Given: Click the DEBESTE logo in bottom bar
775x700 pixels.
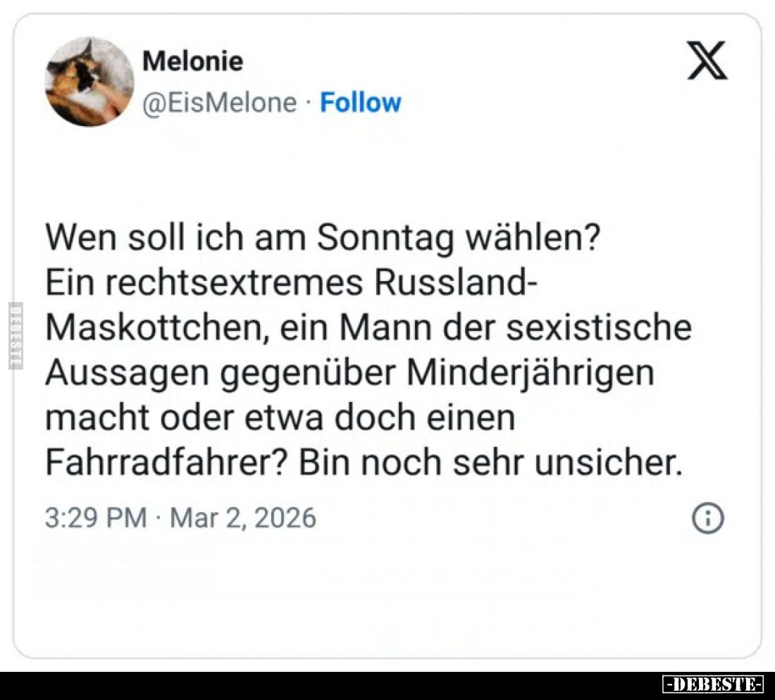Looking at the screenshot, I should (713, 684).
